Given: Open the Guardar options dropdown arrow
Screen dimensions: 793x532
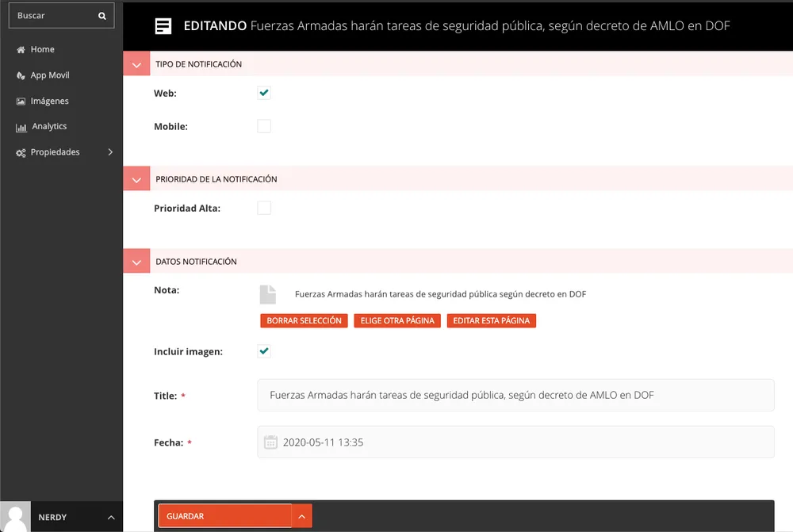Looking at the screenshot, I should [x=302, y=516].
